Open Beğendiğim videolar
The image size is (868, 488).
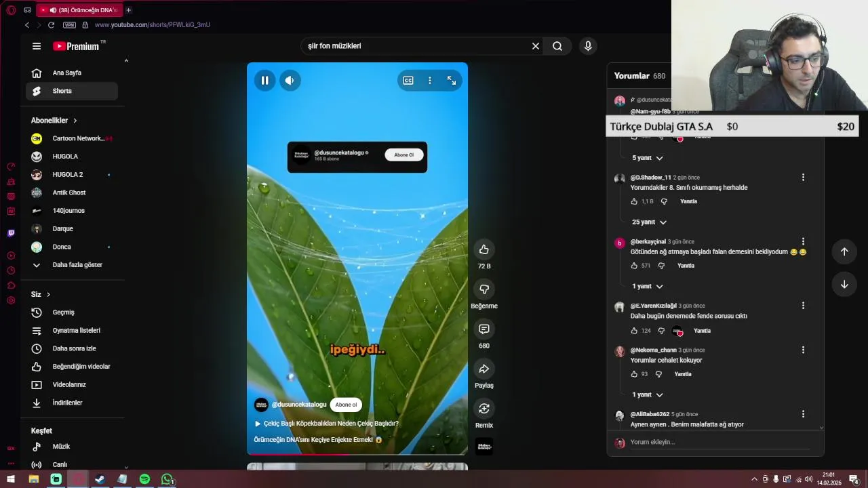[72, 367]
